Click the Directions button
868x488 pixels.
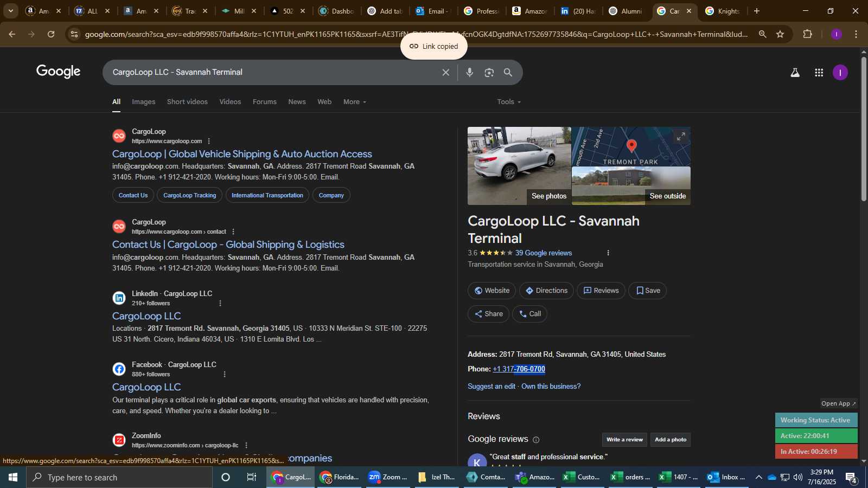tap(546, 291)
